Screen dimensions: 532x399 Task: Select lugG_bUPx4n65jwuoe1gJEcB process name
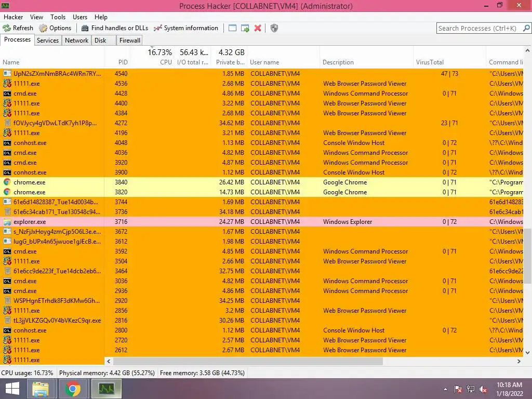pos(57,242)
